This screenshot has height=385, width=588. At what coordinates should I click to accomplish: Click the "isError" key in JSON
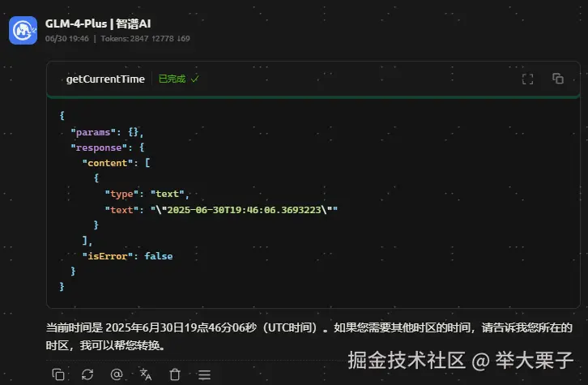(107, 256)
